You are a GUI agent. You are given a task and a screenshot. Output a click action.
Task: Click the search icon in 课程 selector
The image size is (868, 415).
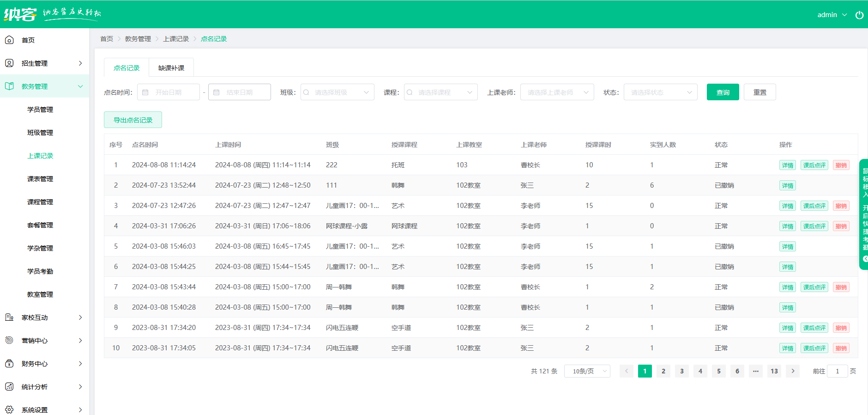(410, 92)
